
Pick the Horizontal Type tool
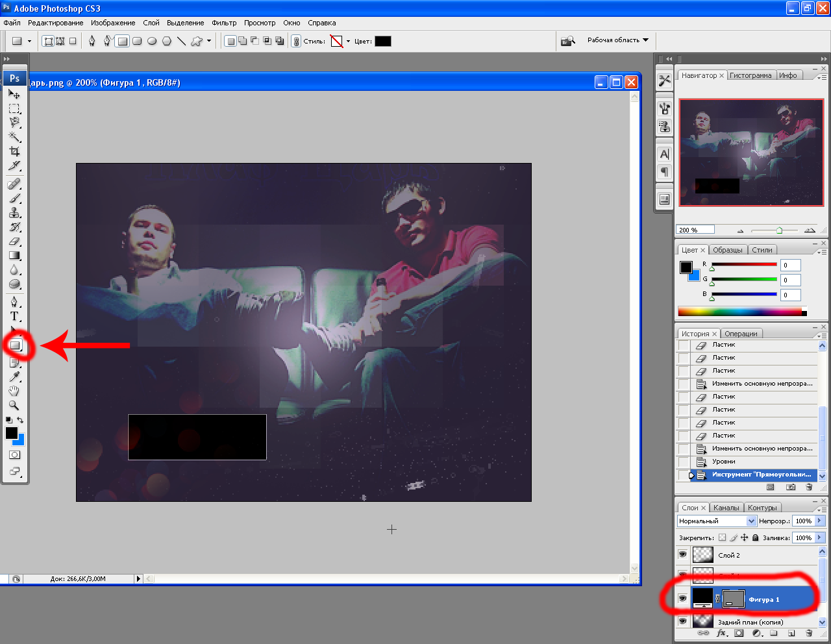click(14, 316)
